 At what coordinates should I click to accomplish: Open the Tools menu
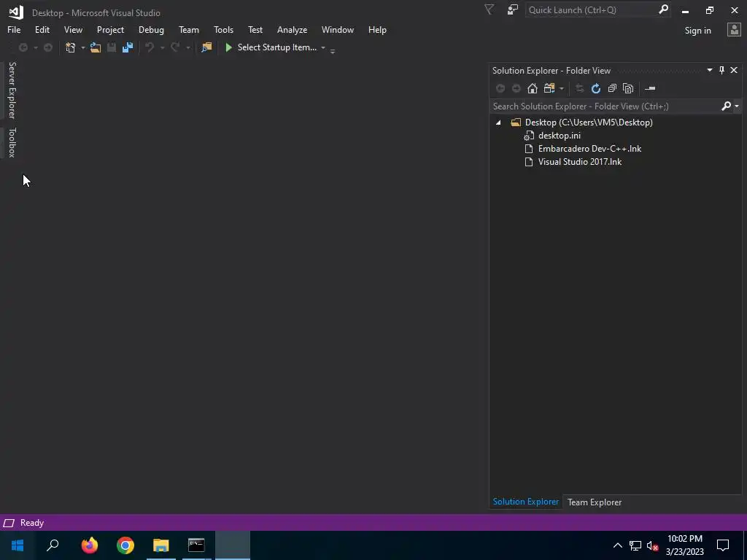point(223,30)
